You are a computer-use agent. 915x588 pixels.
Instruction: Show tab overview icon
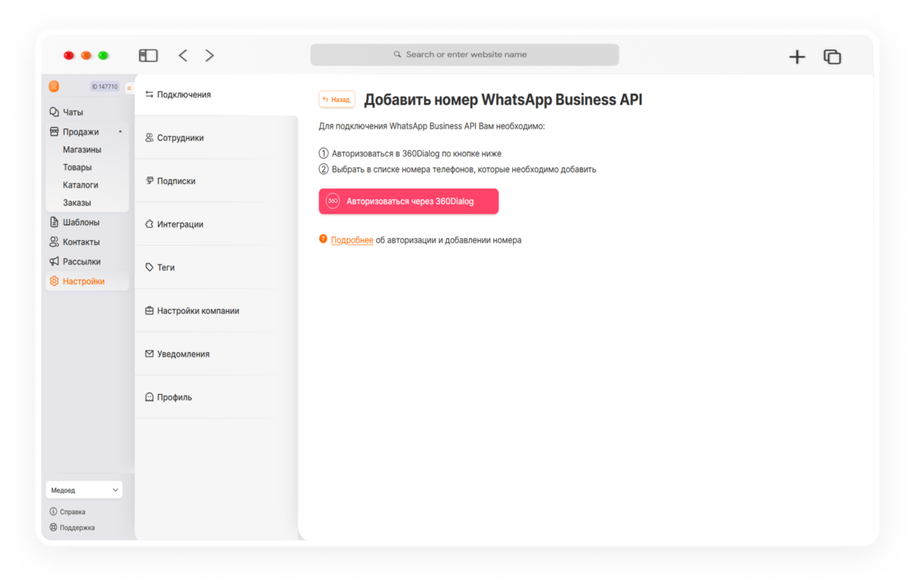[832, 56]
